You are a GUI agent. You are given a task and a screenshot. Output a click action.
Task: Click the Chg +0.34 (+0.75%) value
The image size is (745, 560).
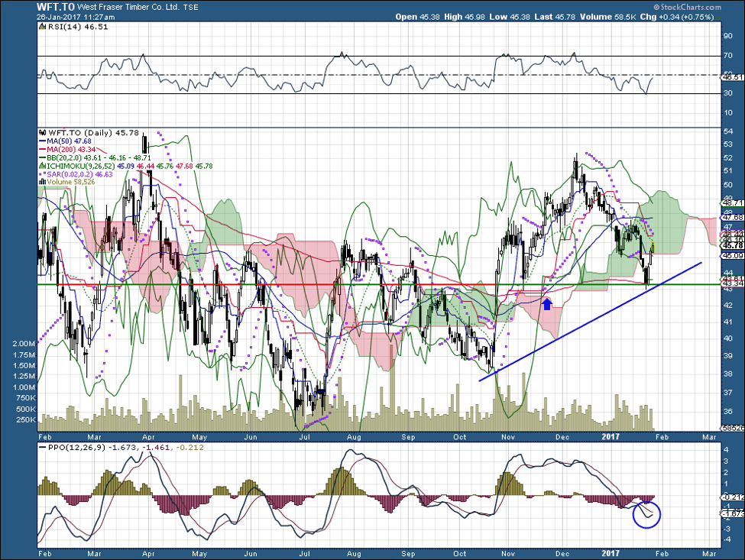tap(676, 17)
